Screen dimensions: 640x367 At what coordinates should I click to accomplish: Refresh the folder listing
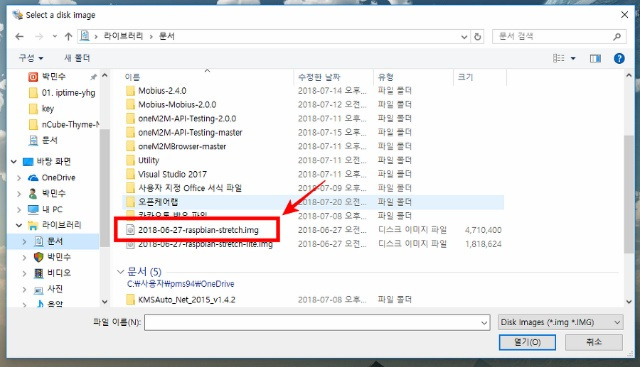478,37
